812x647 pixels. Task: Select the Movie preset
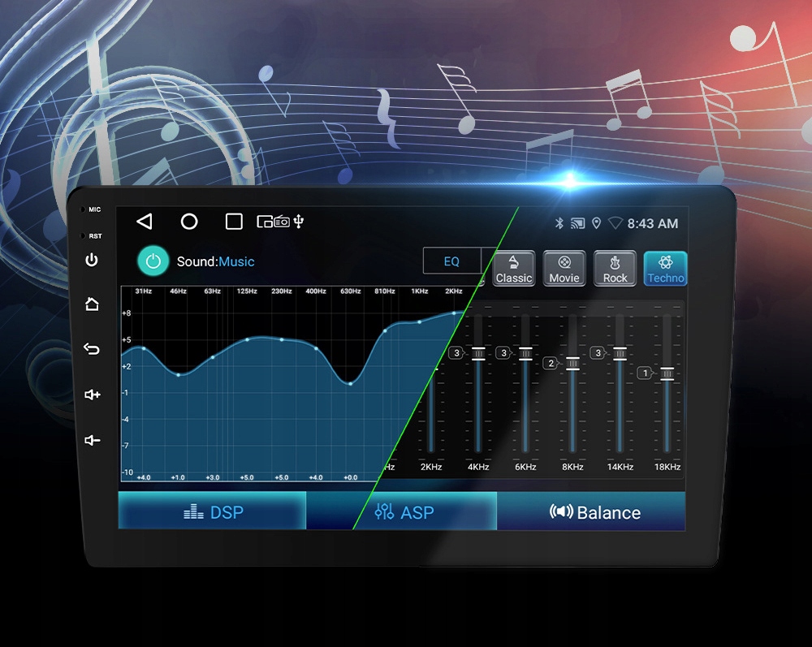564,269
